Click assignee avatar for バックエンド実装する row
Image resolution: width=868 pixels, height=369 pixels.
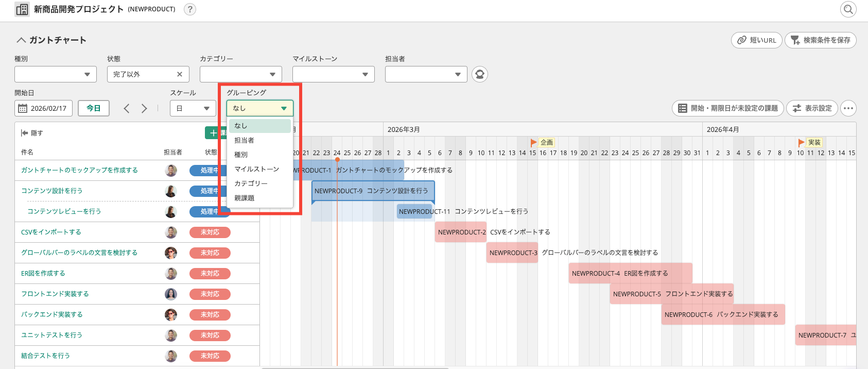[x=171, y=315]
